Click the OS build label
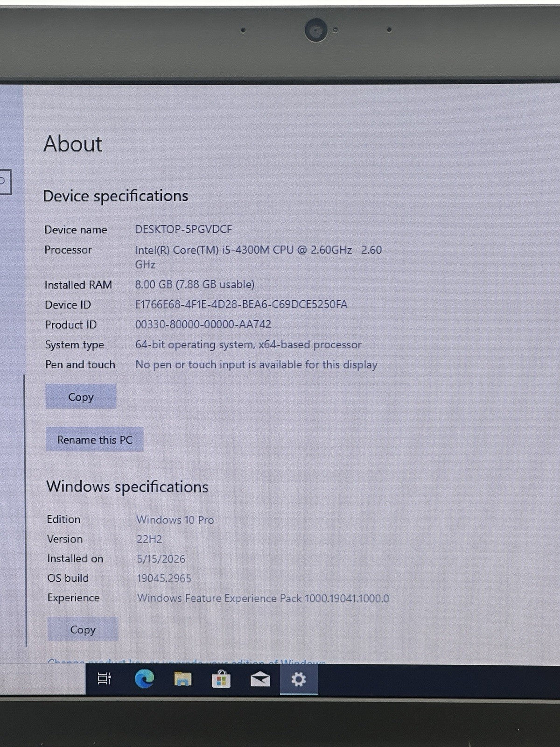Image resolution: width=560 pixels, height=747 pixels. coord(68,578)
